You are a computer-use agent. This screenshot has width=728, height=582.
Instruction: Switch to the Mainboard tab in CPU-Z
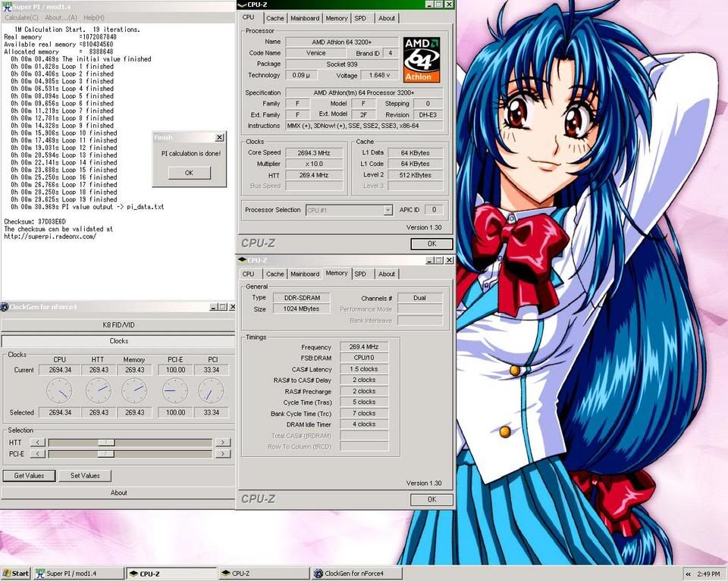[305, 18]
